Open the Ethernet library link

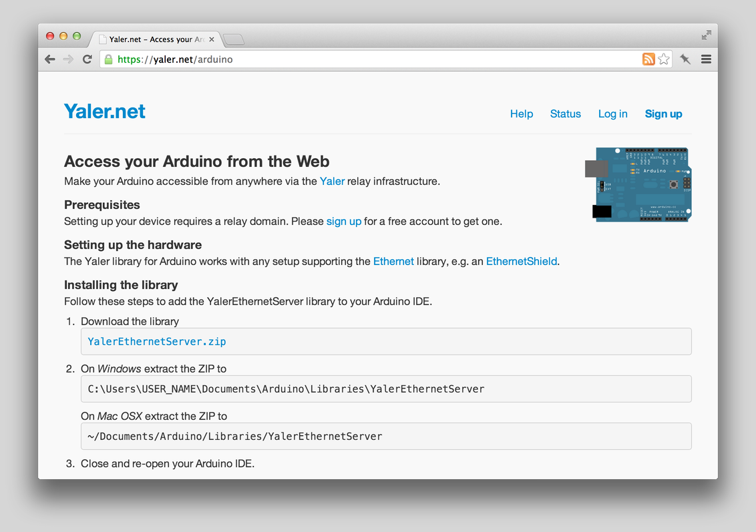click(393, 261)
